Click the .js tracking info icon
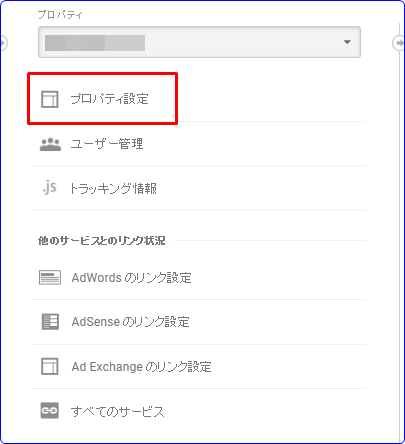Viewport: 405px width, 444px height. 49,187
